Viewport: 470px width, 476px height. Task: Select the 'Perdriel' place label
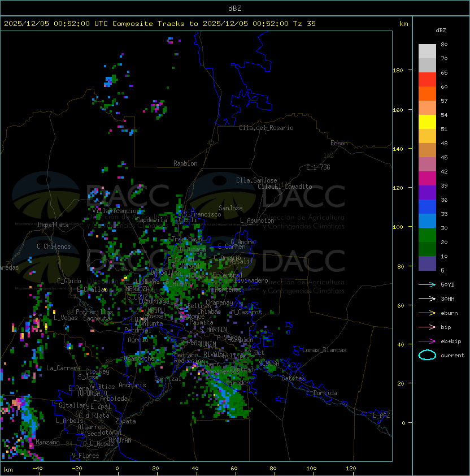pyautogui.click(x=137, y=330)
